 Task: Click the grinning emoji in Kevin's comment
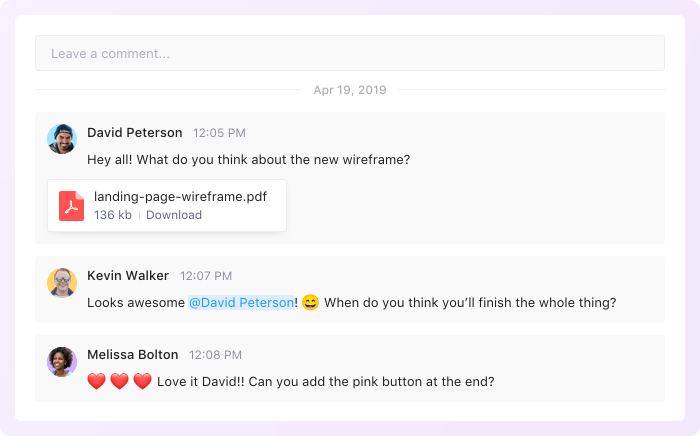[x=310, y=303]
